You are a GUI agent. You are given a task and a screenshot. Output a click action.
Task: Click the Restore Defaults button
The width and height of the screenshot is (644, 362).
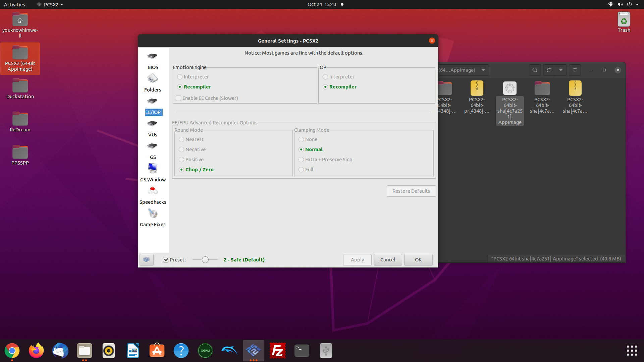click(x=411, y=191)
